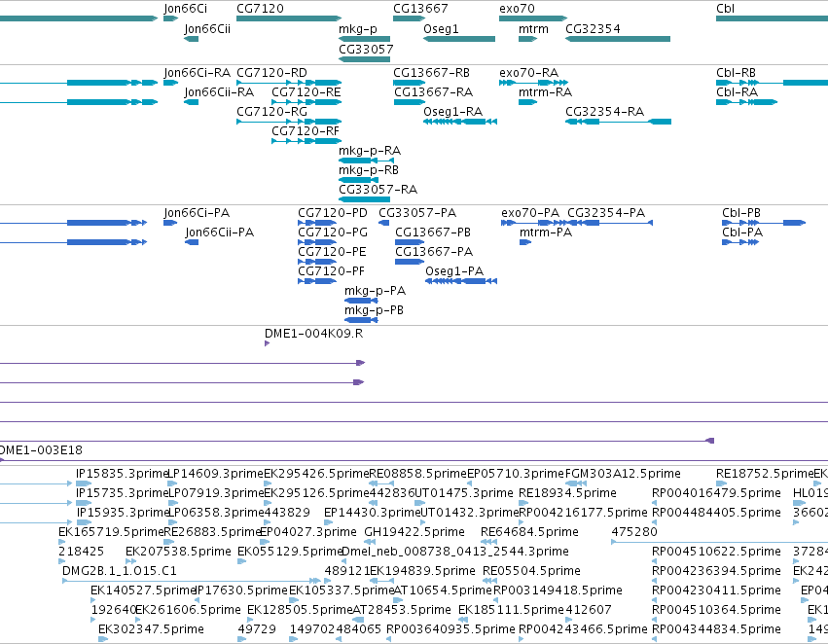Select EST RP004016479.5prime
This screenshot has height=644, width=828.
point(716,493)
